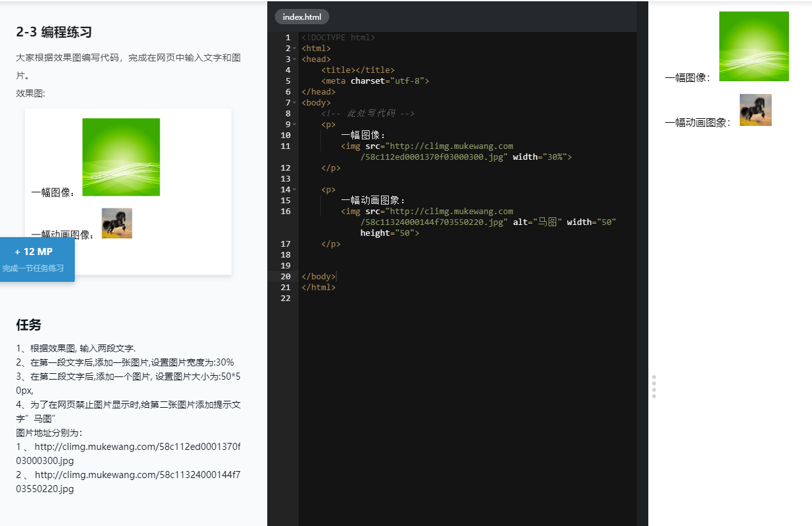Click the horse image in the preview pane
The width and height of the screenshot is (812, 526).
[x=756, y=110]
